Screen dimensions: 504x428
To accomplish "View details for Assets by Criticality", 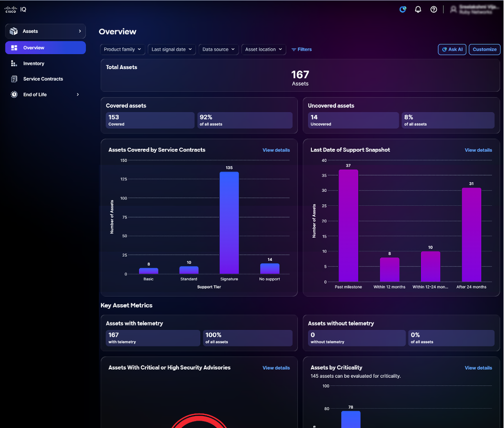I will click(x=478, y=368).
